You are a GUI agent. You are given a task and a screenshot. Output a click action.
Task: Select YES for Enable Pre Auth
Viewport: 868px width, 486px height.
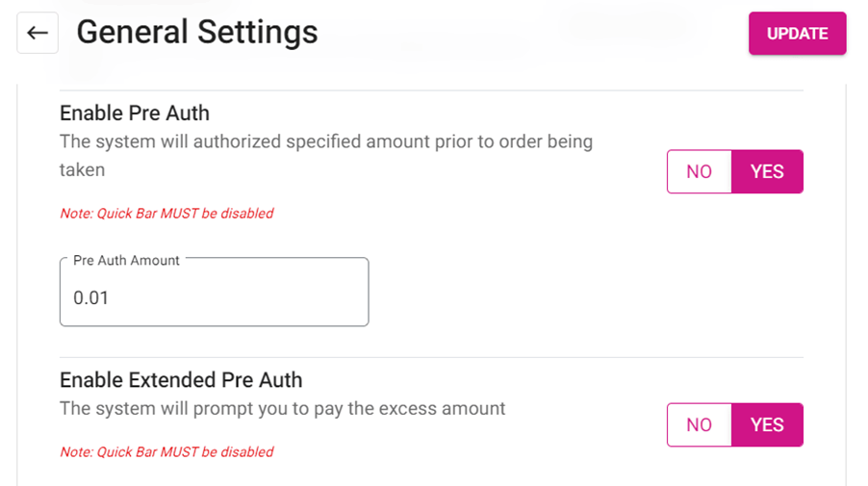(x=767, y=172)
